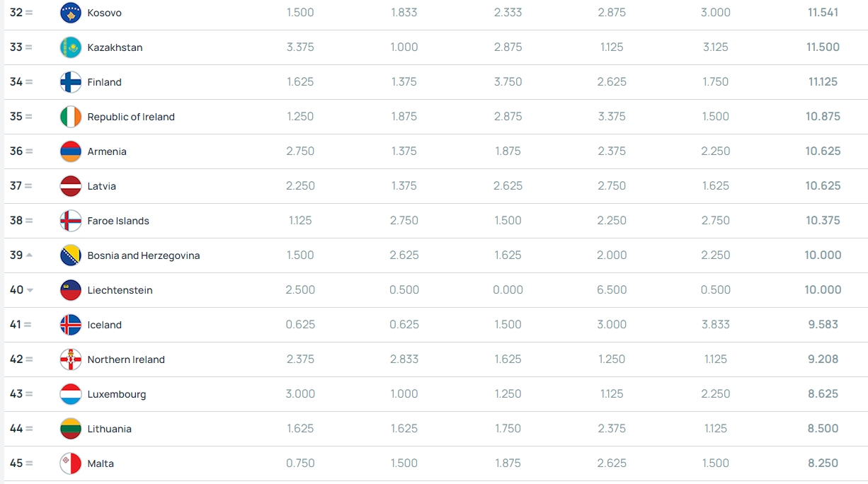The image size is (868, 484).
Task: Click Liechtenstein's 6.500 coefficient value
Action: [612, 290]
